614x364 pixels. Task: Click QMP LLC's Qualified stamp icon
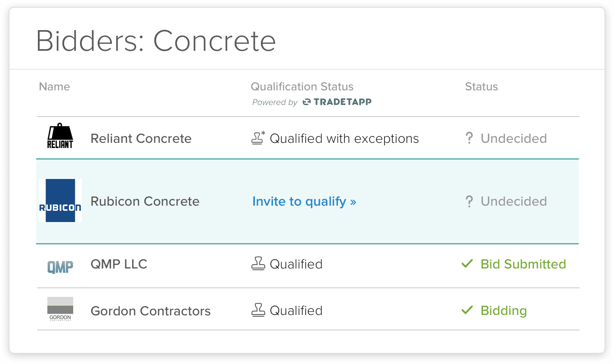[x=258, y=263]
